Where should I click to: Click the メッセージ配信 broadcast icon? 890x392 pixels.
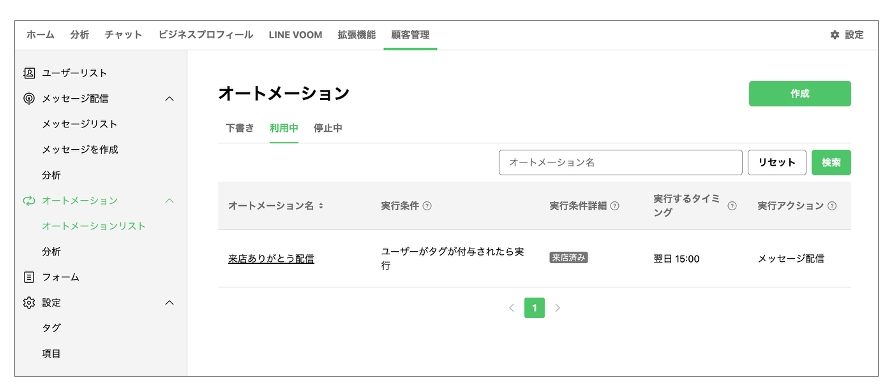(28, 99)
